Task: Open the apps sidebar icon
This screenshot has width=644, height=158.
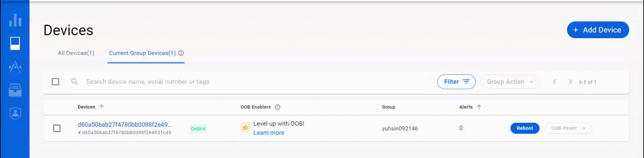Action: pos(15,67)
